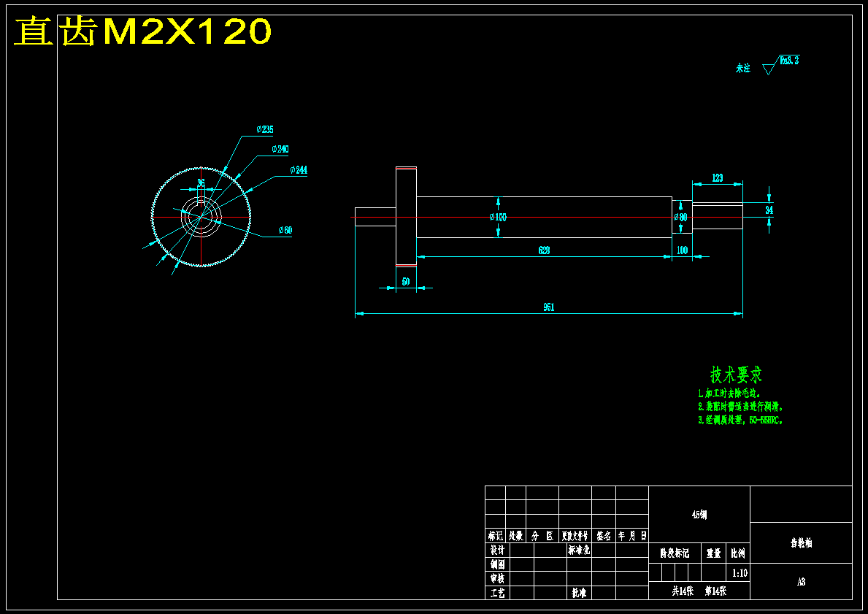Image resolution: width=868 pixels, height=614 pixels.
Task: Click the '未注' label near the roughness symbol
Action: tap(743, 69)
